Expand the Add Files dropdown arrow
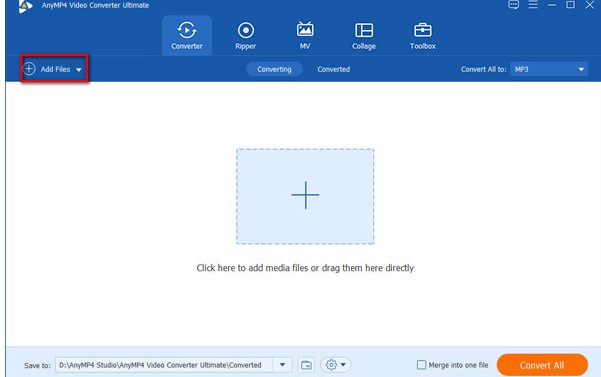The height and width of the screenshot is (377, 601). (79, 70)
